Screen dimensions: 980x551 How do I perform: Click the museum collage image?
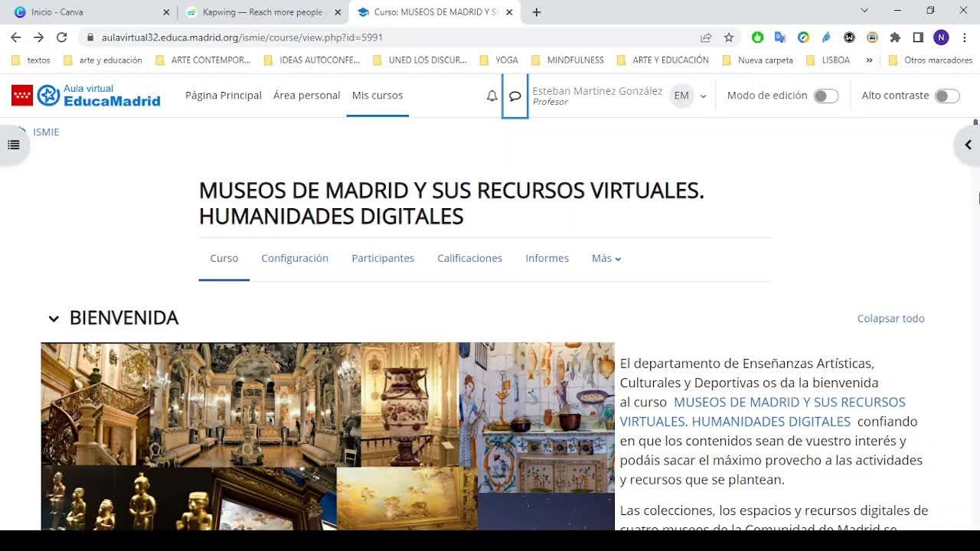(328, 436)
